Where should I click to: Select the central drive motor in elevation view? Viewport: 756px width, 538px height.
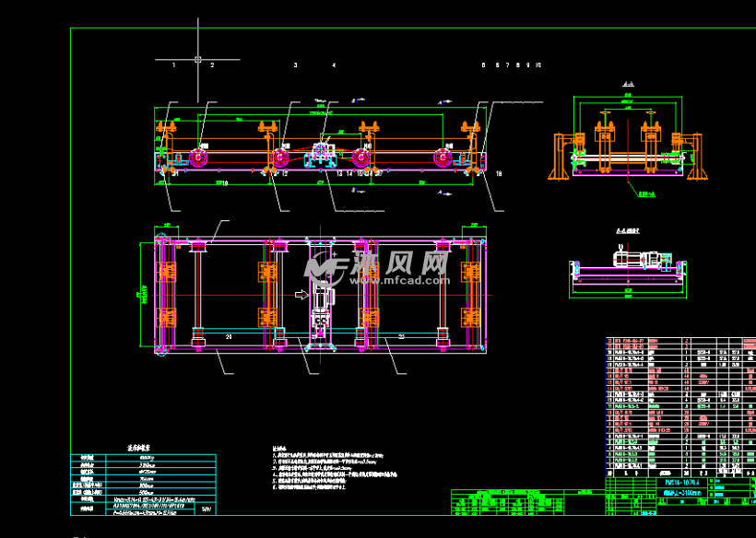(x=323, y=153)
